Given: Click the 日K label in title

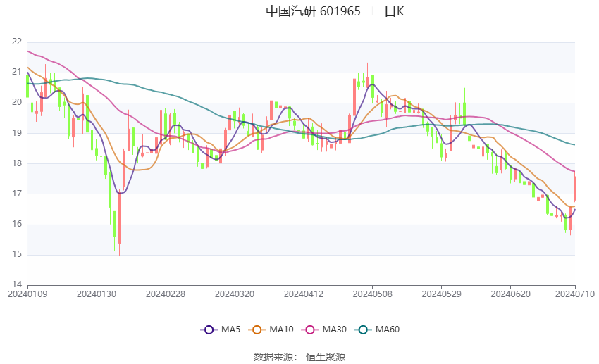Looking at the screenshot, I should (394, 11).
